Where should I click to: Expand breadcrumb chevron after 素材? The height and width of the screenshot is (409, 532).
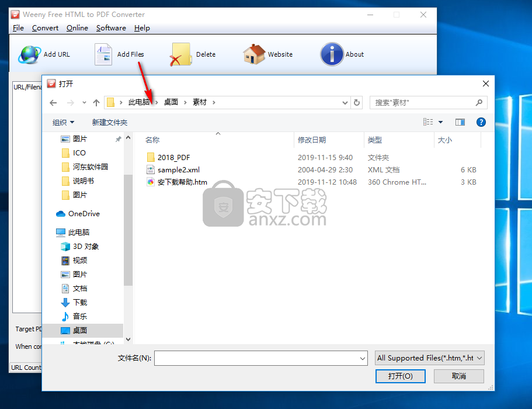214,102
